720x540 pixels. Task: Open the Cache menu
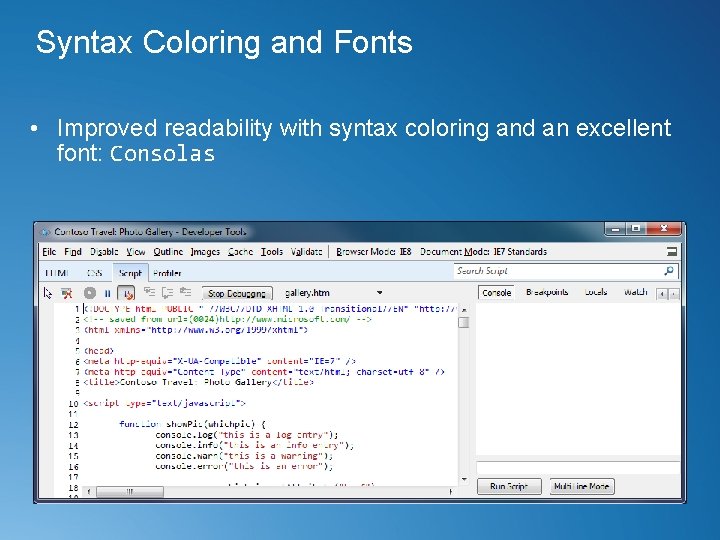pos(241,252)
